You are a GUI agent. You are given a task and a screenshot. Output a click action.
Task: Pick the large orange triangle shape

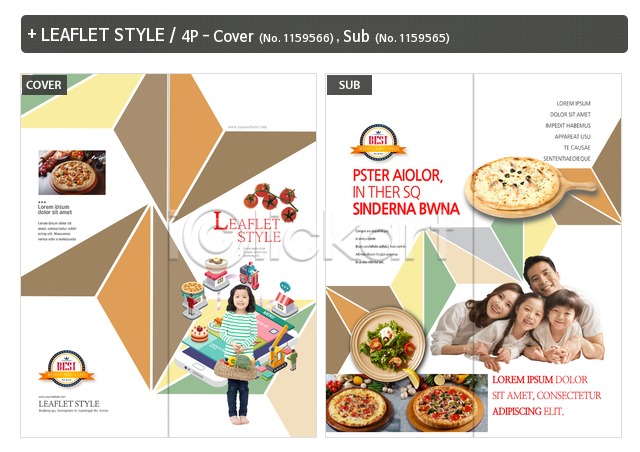(x=126, y=296)
